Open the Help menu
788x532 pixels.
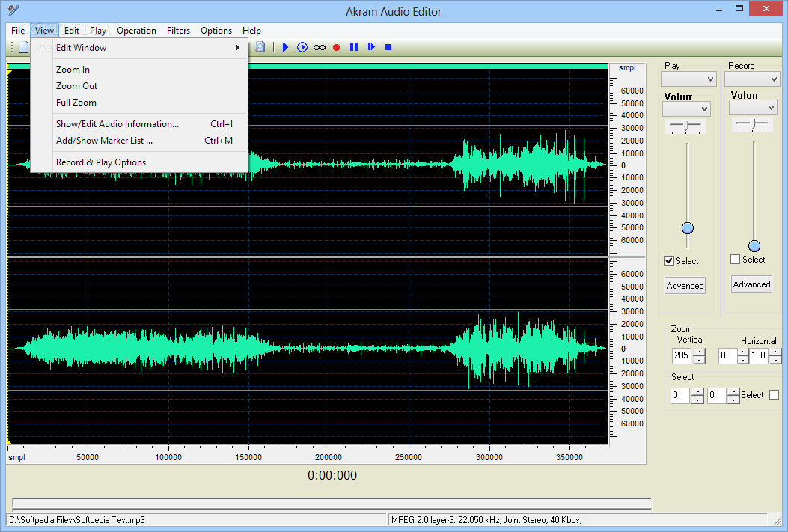click(251, 31)
